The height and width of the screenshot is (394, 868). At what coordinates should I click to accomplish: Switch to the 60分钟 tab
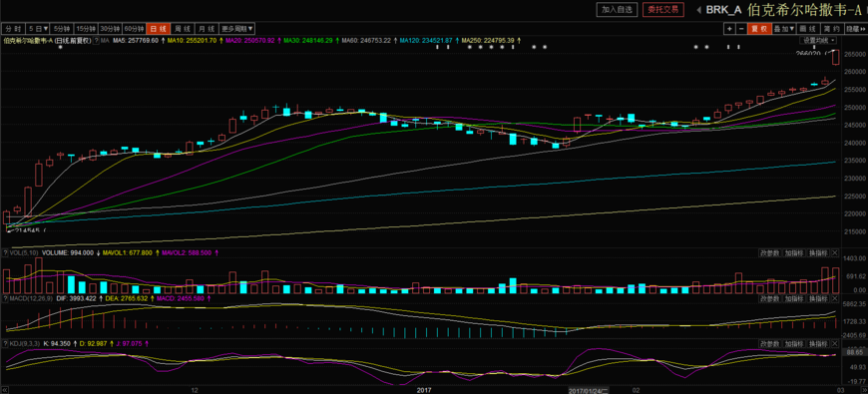(134, 28)
